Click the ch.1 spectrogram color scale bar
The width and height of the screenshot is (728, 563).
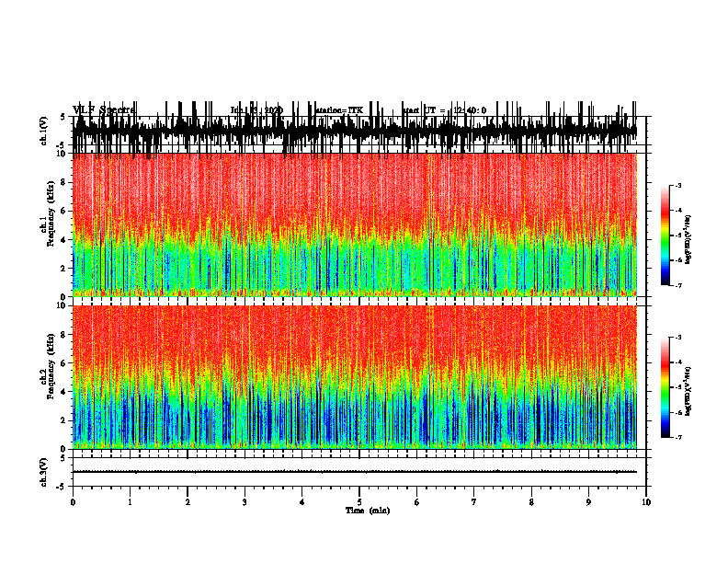pyautogui.click(x=665, y=236)
